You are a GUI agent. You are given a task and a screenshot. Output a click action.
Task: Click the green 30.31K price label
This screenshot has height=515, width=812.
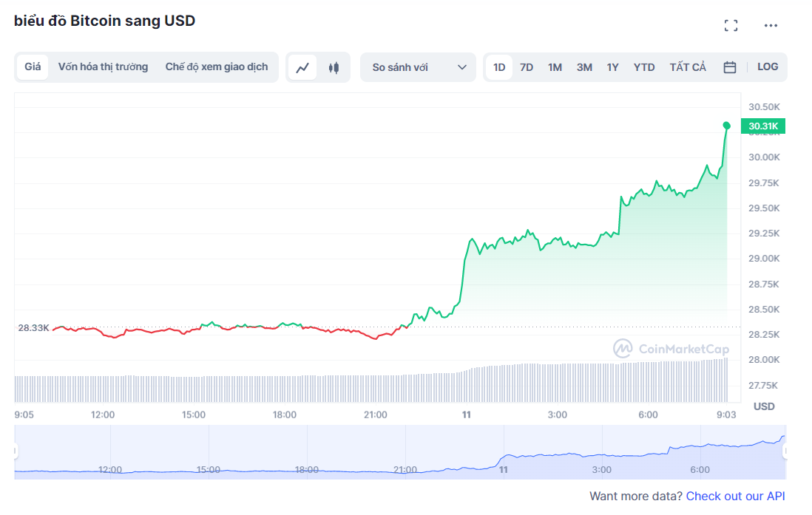tap(762, 126)
